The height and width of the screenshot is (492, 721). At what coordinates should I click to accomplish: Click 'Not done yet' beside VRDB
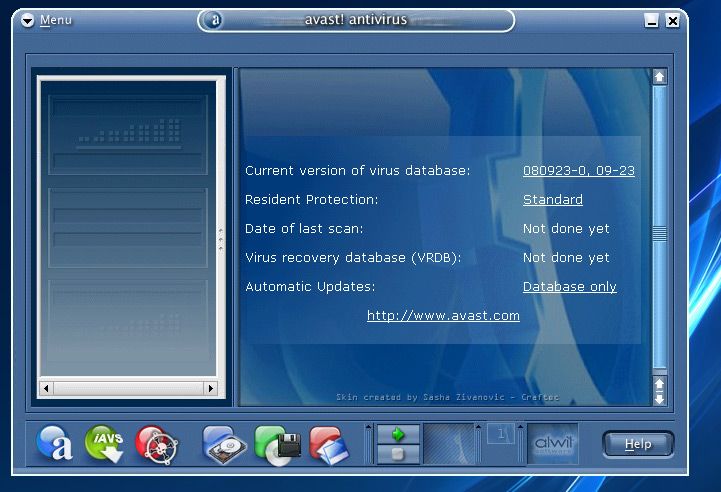tap(566, 257)
